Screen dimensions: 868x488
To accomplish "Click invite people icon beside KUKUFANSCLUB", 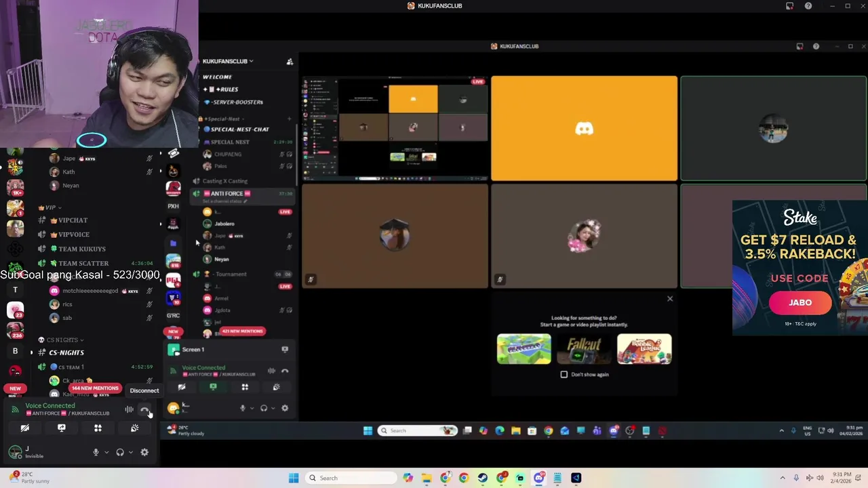I will 290,61.
